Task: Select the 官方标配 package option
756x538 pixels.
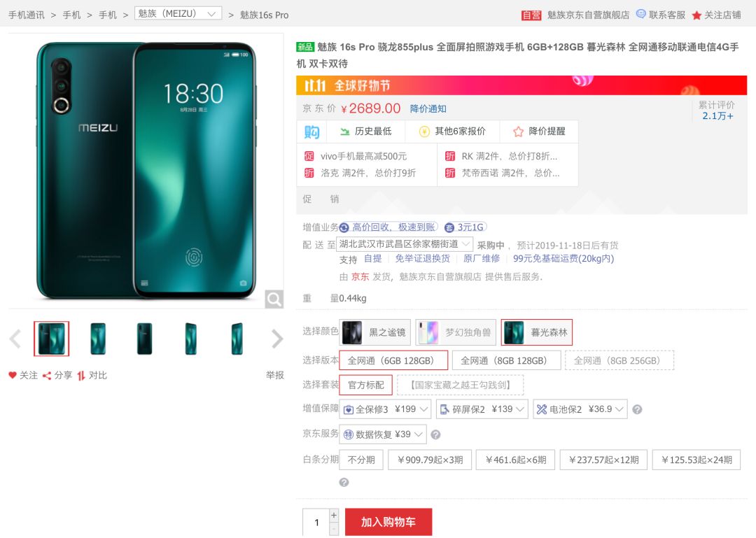Action: click(366, 385)
